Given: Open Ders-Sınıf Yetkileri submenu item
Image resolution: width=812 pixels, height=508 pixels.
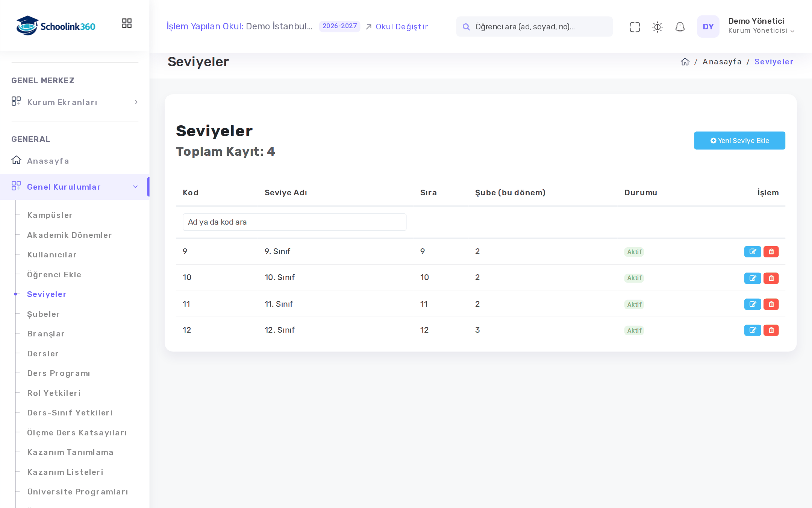Looking at the screenshot, I should point(70,413).
